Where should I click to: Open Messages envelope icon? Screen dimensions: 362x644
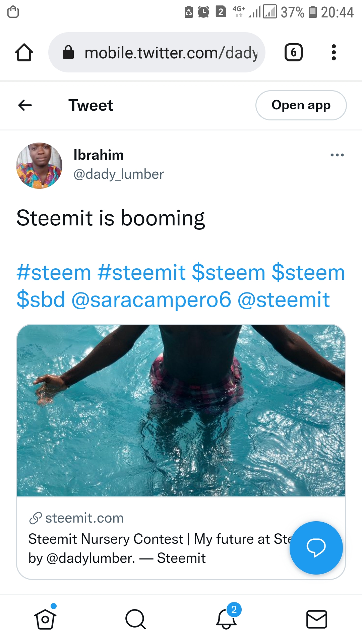[x=317, y=619]
